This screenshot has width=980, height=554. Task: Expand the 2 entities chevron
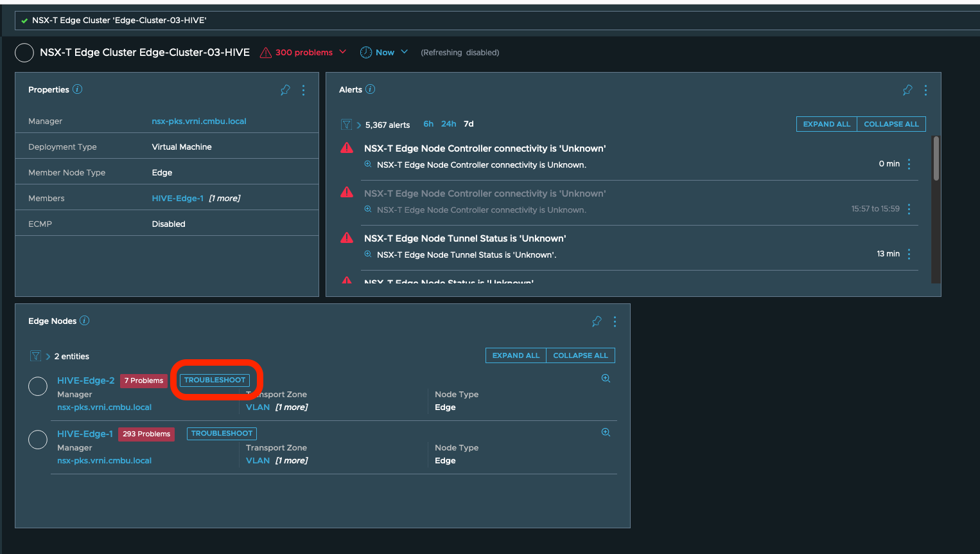[48, 357]
